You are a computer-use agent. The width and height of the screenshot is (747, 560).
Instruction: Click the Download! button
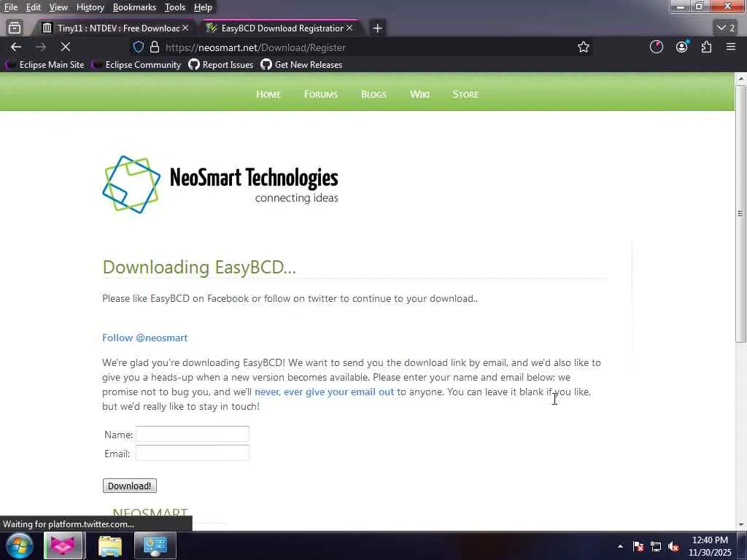pos(130,486)
